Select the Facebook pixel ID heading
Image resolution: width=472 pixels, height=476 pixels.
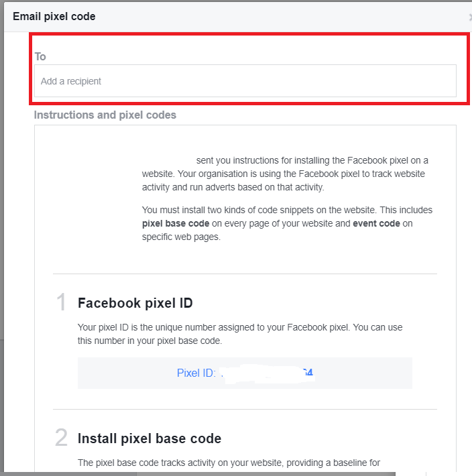(x=135, y=303)
